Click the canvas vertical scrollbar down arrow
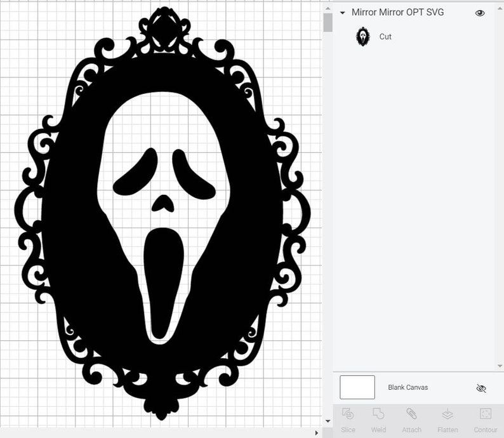Image resolution: width=504 pixels, height=438 pixels. click(328, 421)
